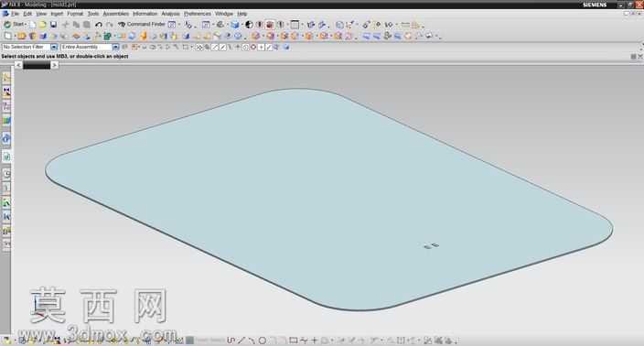Close the cue line with X icon

coord(640,57)
